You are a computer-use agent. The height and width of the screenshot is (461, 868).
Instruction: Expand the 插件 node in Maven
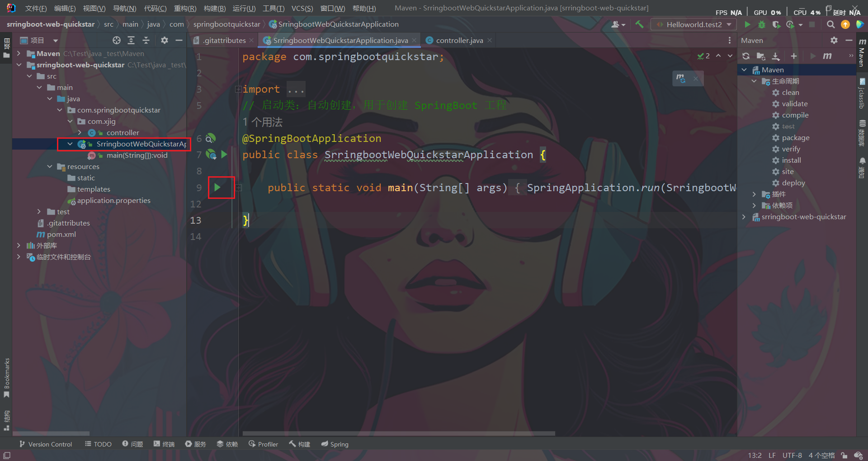[x=754, y=194]
